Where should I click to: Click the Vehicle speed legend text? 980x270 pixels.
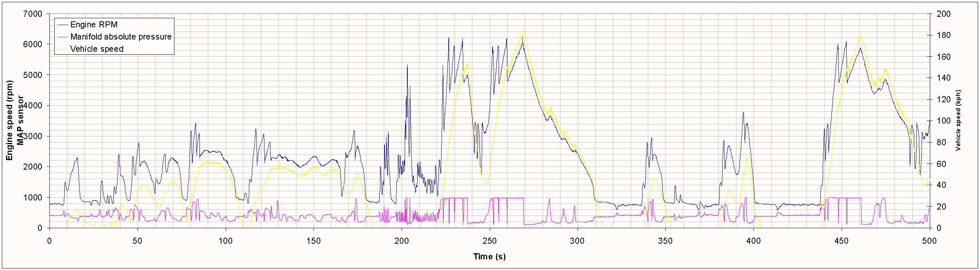click(97, 49)
